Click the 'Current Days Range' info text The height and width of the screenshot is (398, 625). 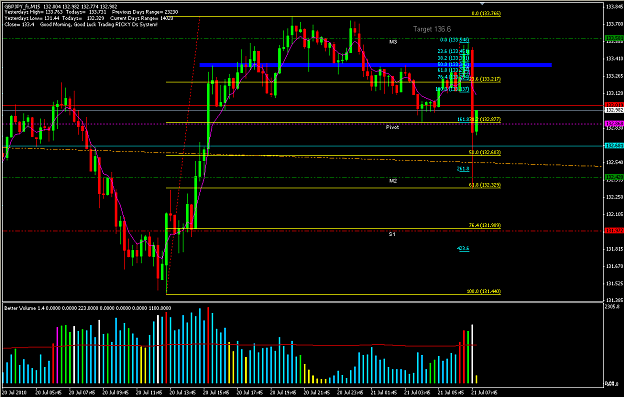141,18
